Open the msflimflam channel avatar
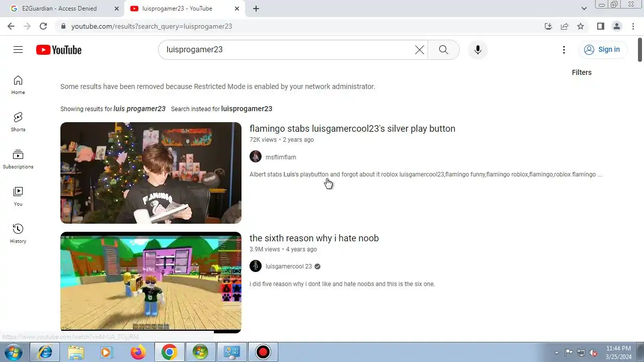The height and width of the screenshot is (362, 644). (256, 156)
